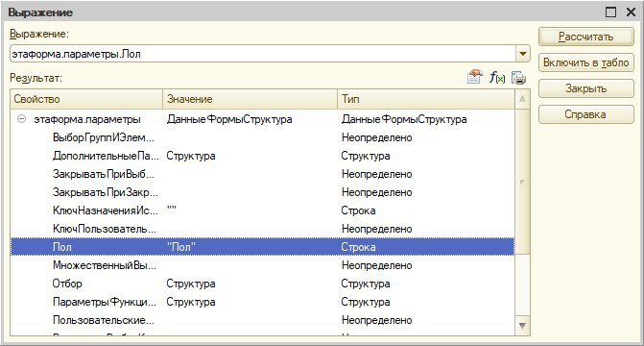Click the Свойство column header
Viewport: 644px width, 346px height.
(86, 99)
